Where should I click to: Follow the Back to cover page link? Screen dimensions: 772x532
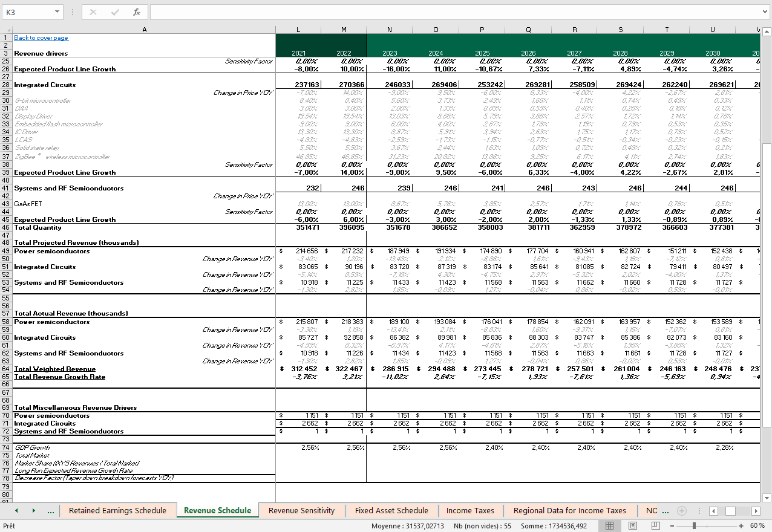41,37
